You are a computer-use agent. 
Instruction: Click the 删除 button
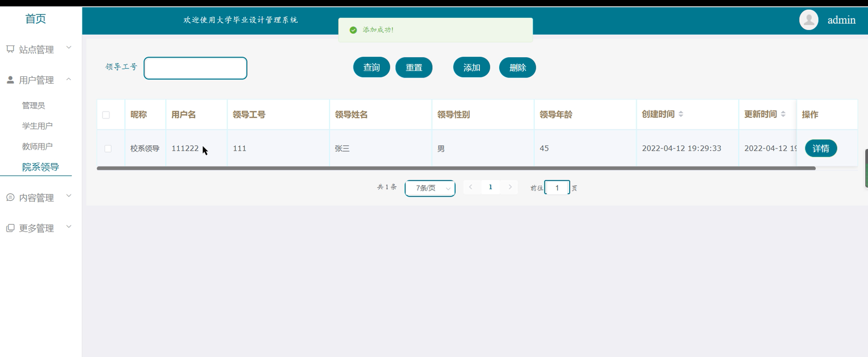[x=517, y=67]
